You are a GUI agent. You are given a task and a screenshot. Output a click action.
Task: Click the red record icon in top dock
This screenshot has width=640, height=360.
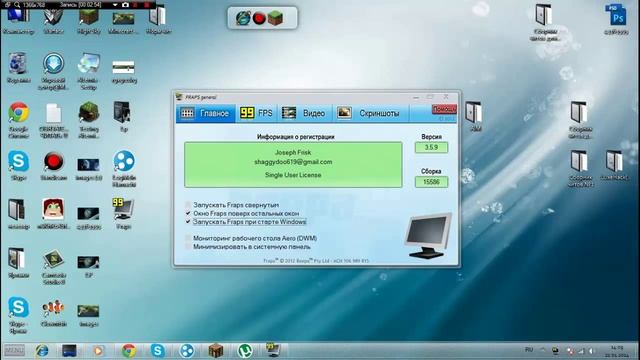coord(259,18)
